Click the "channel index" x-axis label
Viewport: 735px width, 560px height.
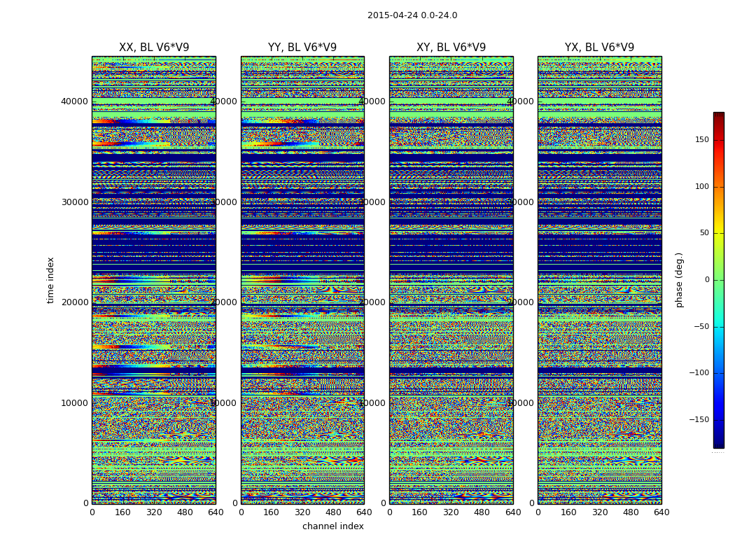[x=332, y=526]
